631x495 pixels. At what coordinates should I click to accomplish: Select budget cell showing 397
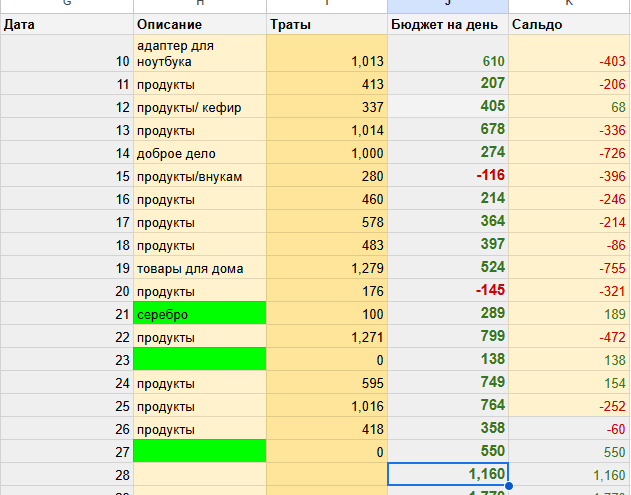[448, 244]
